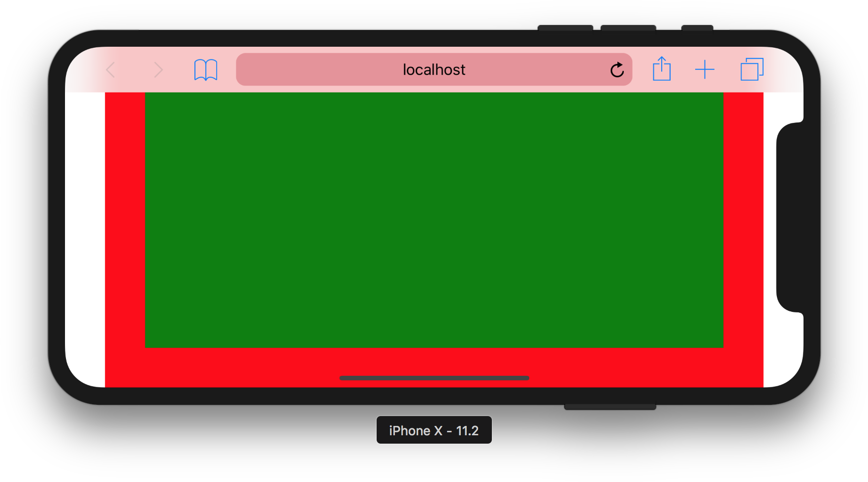
Task: Navigate forward using the right chevron
Action: point(158,69)
